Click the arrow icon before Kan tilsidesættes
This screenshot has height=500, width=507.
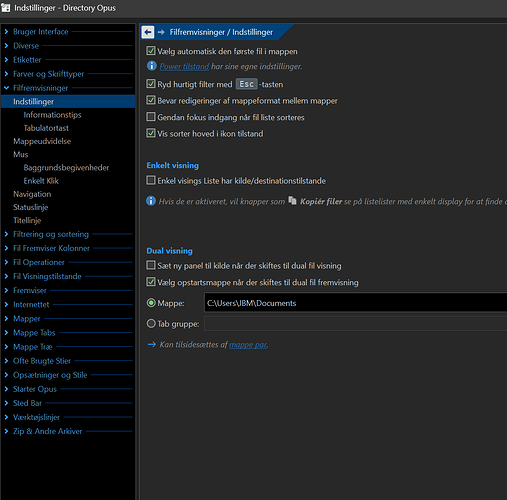pyautogui.click(x=152, y=344)
